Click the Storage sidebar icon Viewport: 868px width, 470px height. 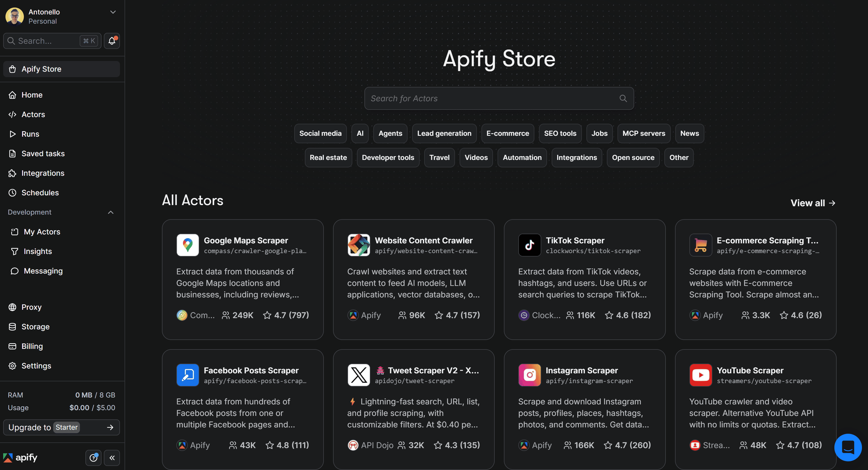13,326
